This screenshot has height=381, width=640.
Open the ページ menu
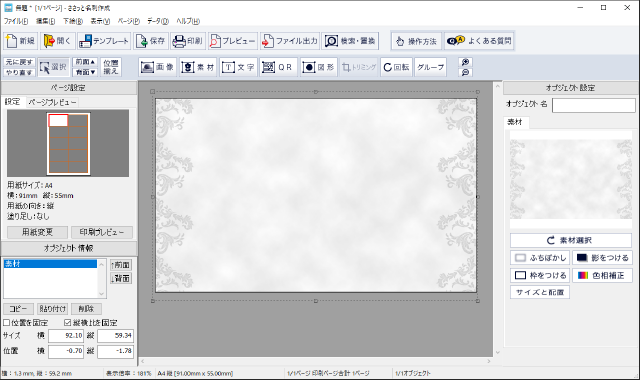[129, 21]
